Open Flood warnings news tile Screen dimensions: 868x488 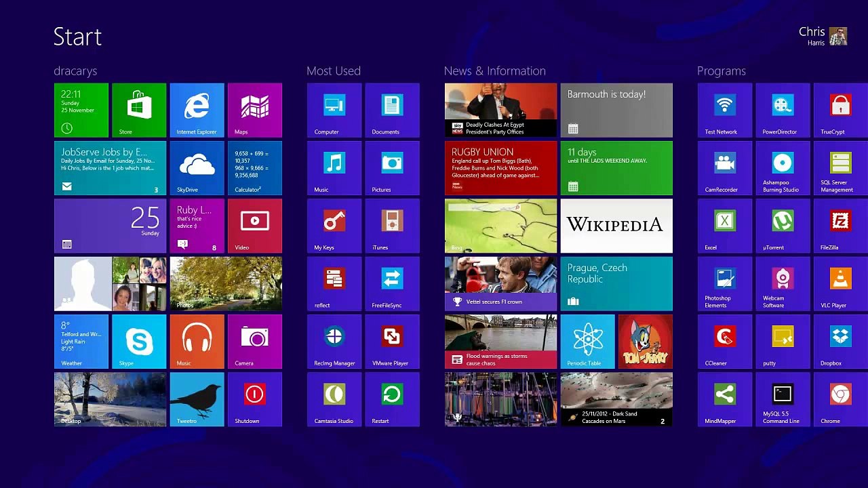point(500,342)
